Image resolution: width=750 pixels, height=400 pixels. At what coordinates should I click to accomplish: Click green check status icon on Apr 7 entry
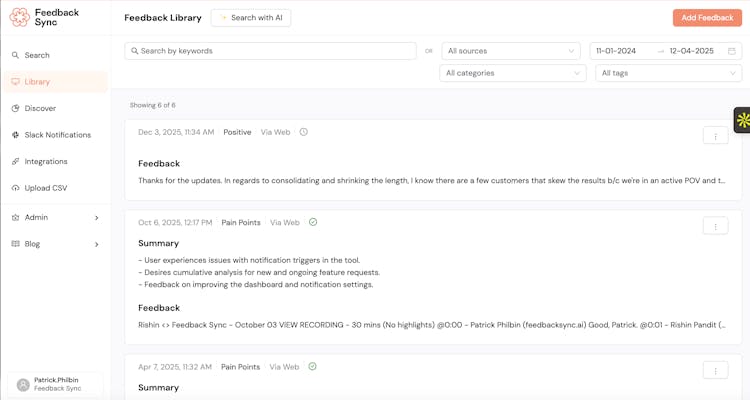[313, 367]
